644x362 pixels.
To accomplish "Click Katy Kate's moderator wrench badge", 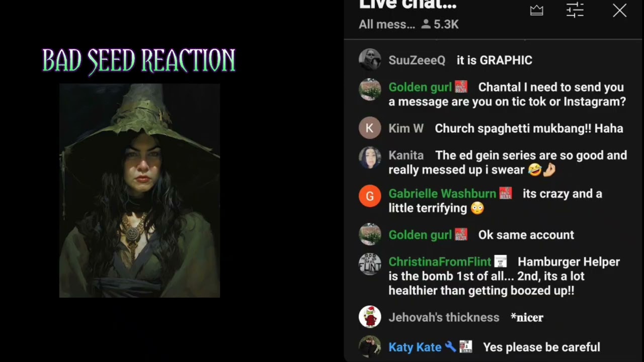I will [451, 347].
